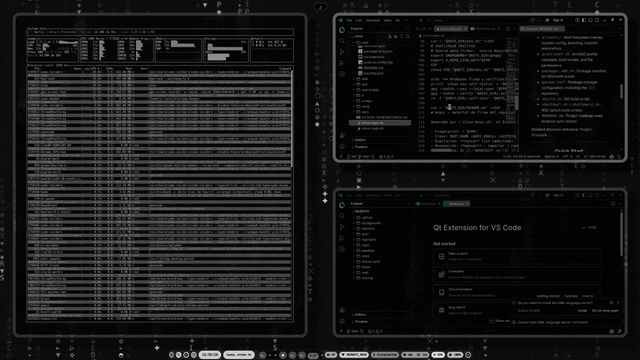Open File menu in top VS Code window
640x360 pixels.
tap(349, 20)
